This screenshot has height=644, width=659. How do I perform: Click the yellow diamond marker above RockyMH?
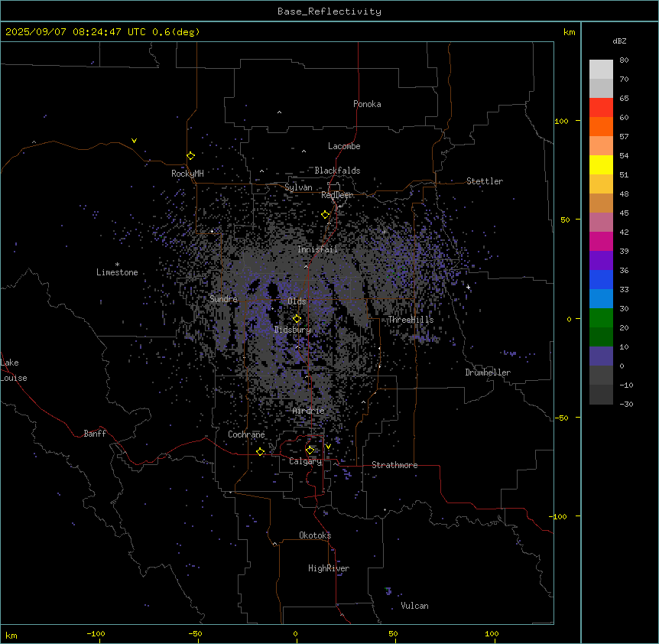click(x=190, y=156)
